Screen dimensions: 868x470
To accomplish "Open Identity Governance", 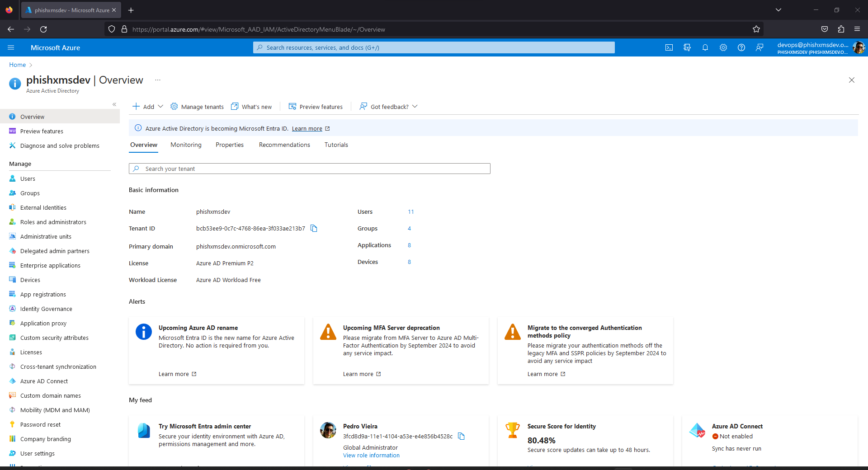I will [60, 309].
